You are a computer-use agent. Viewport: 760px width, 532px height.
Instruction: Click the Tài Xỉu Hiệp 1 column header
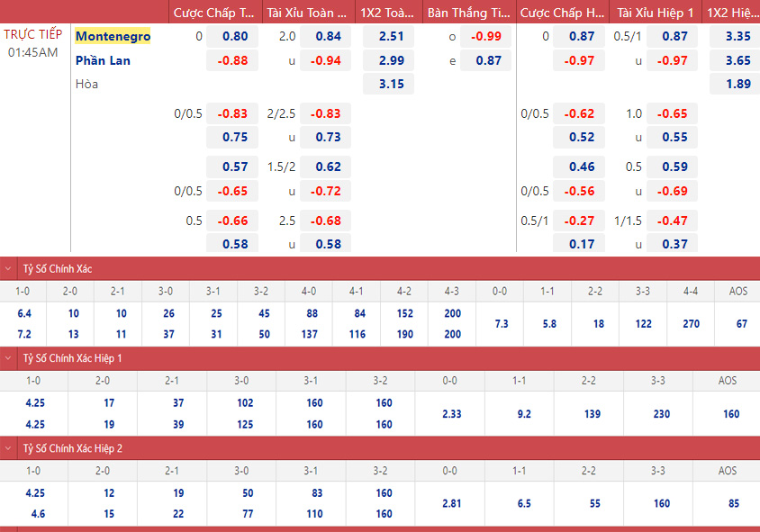tap(653, 13)
